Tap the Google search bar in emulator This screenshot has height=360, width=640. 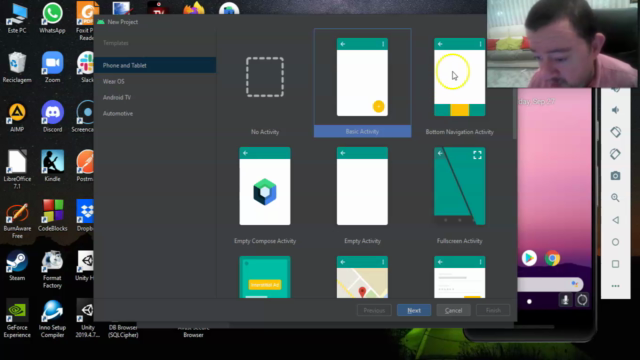(x=550, y=284)
